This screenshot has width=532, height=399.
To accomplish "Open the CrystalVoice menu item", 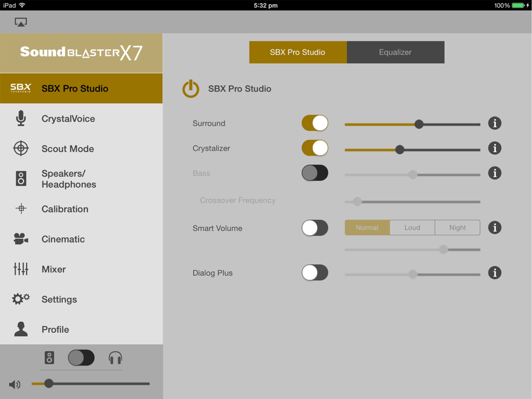I will 81,119.
